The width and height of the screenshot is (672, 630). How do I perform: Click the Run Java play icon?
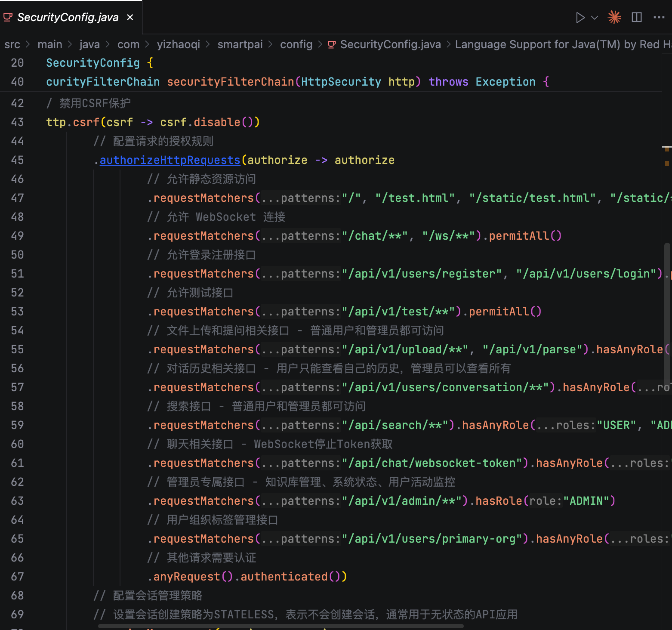[580, 18]
